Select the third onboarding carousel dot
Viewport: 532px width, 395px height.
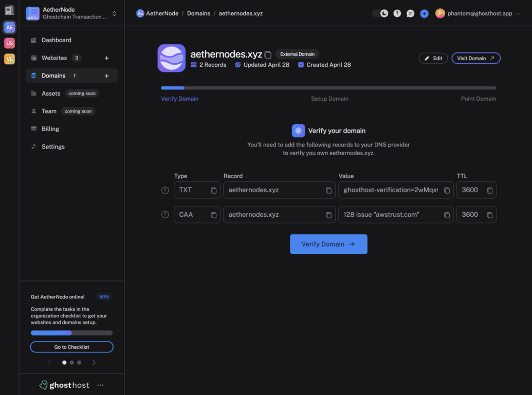(x=79, y=363)
